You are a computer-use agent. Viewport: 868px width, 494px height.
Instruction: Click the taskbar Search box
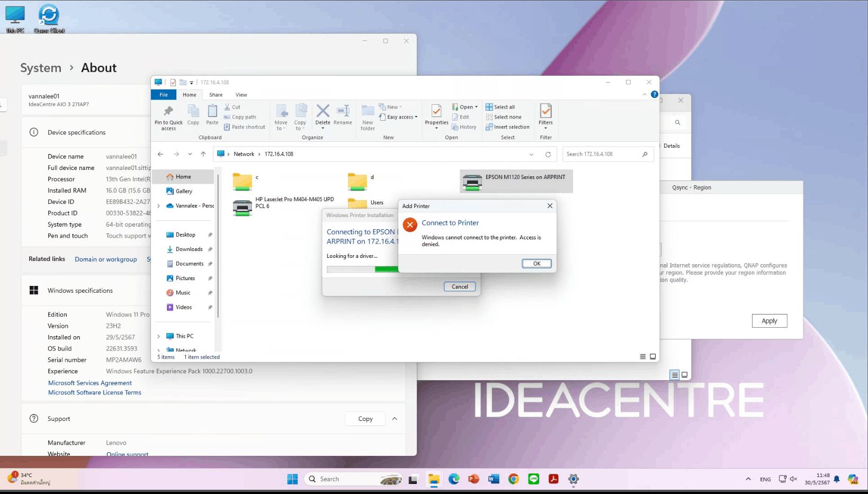click(x=354, y=479)
